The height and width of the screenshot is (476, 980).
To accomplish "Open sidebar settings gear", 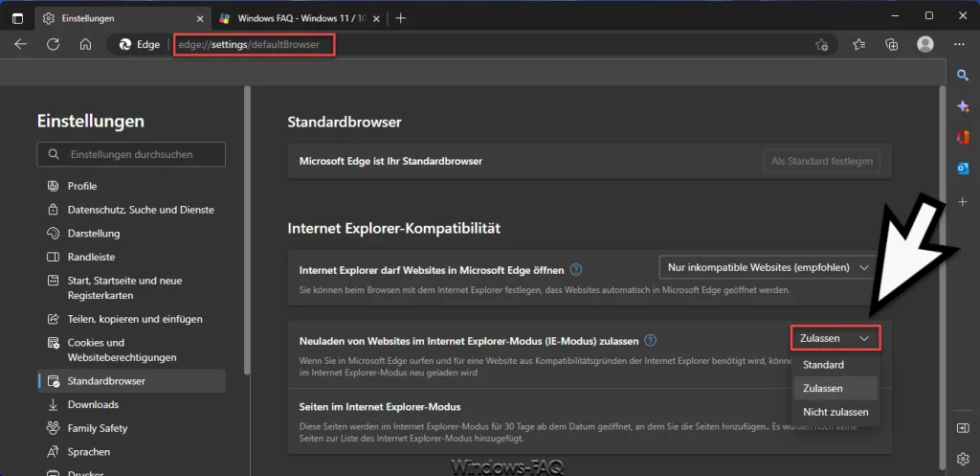I will coord(963,459).
